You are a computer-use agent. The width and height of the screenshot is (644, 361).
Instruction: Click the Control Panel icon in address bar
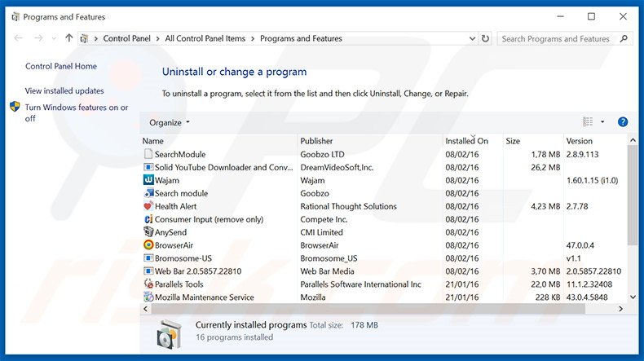click(x=84, y=38)
